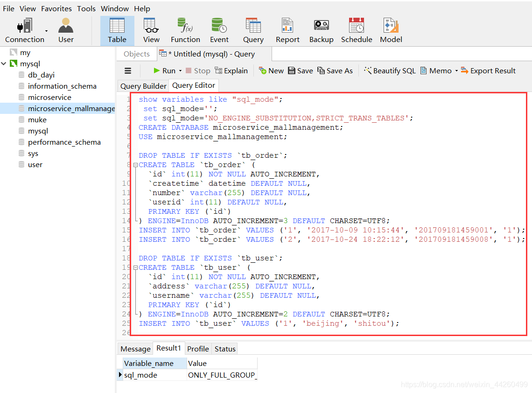Open the Report toolbar icon
Viewport: 532px width, 393px height.
tap(287, 30)
